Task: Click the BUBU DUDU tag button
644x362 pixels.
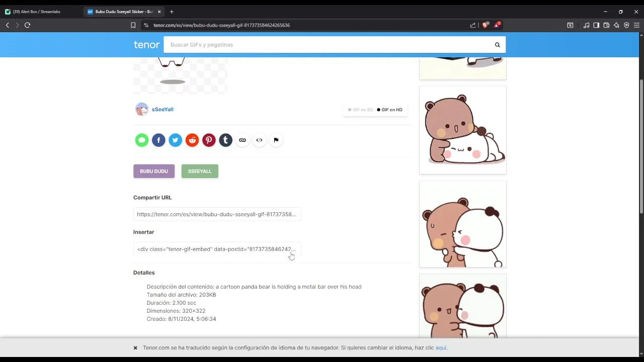Action: coord(154,171)
